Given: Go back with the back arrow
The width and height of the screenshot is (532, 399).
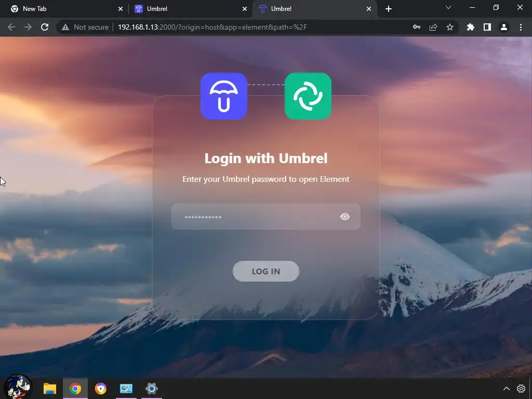Looking at the screenshot, I should click(x=11, y=27).
